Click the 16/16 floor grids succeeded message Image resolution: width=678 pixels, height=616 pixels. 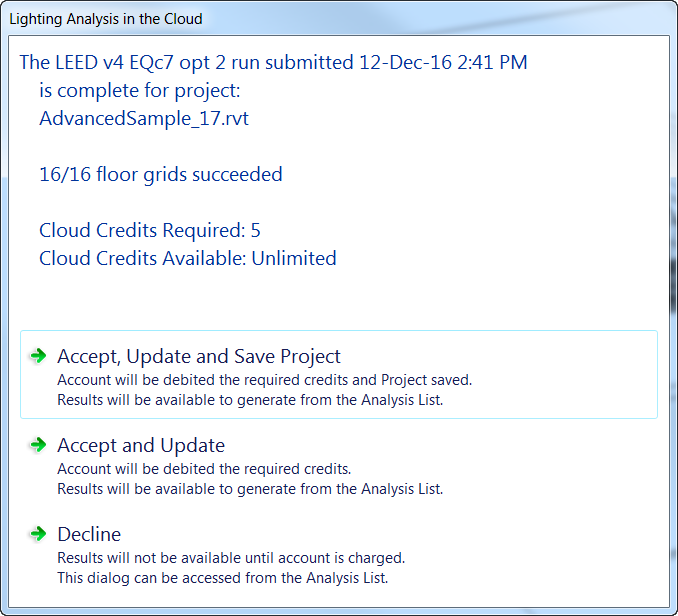click(x=161, y=174)
